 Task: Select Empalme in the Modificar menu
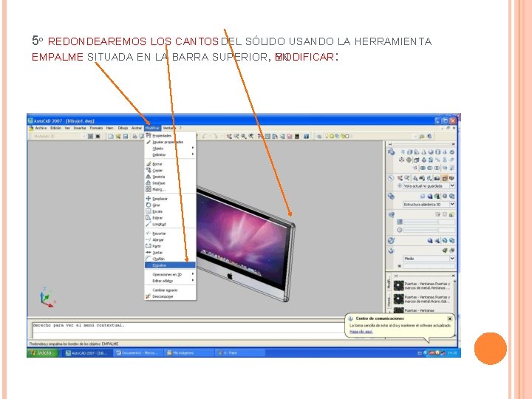[x=170, y=265]
